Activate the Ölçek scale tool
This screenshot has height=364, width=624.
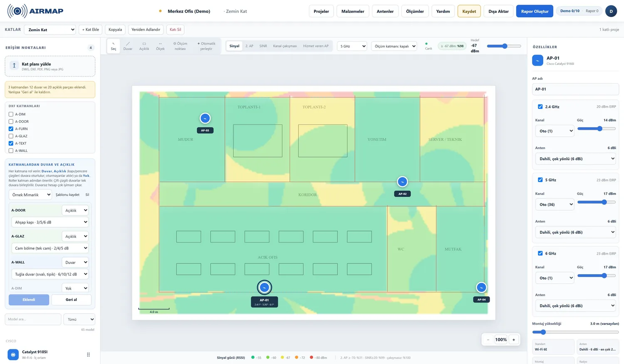coord(160,46)
